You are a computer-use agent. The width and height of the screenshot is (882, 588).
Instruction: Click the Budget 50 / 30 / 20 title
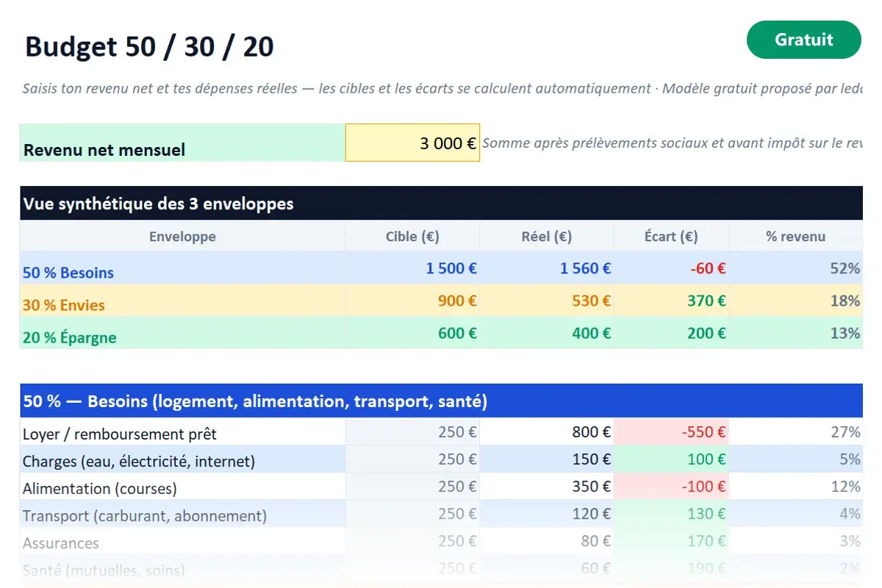149,47
